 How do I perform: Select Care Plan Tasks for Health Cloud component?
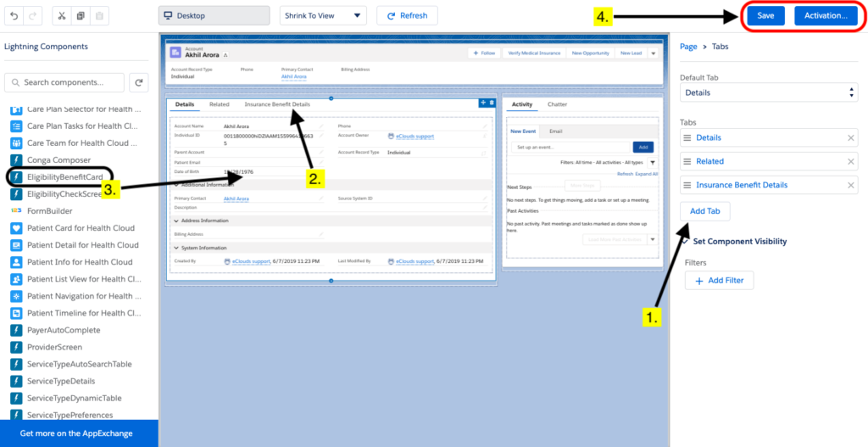click(x=75, y=126)
